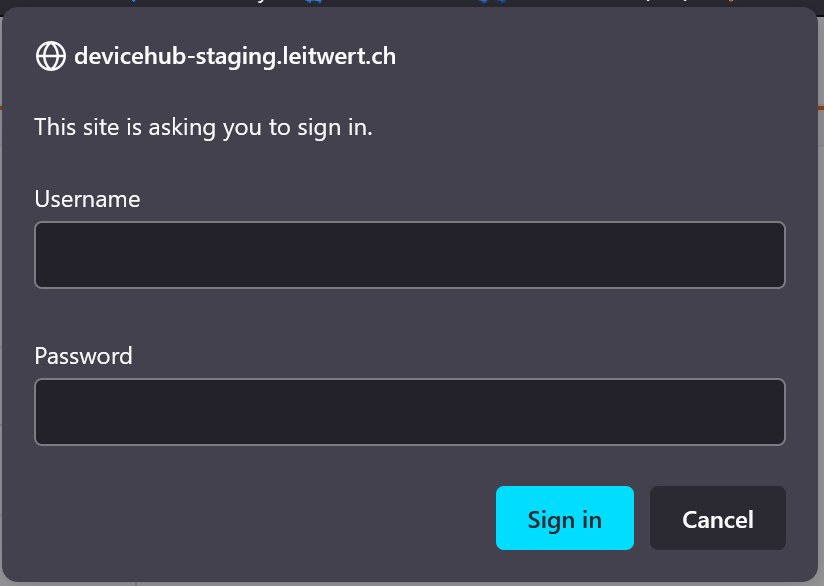Click inside the Username text box
The width and height of the screenshot is (824, 586).
410,255
